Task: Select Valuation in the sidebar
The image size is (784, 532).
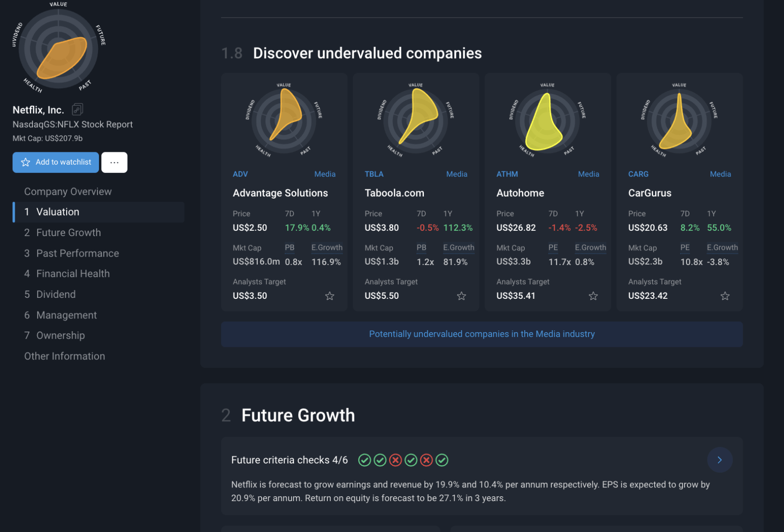Action: point(98,212)
